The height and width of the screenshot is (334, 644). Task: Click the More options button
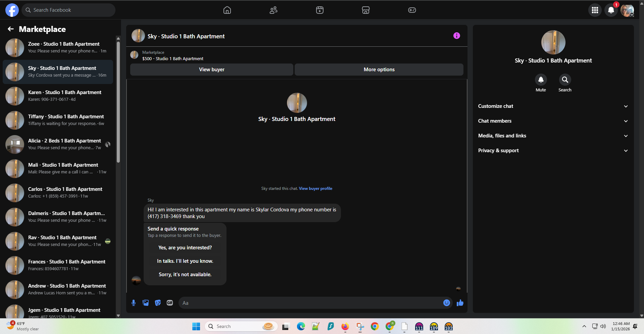379,70
